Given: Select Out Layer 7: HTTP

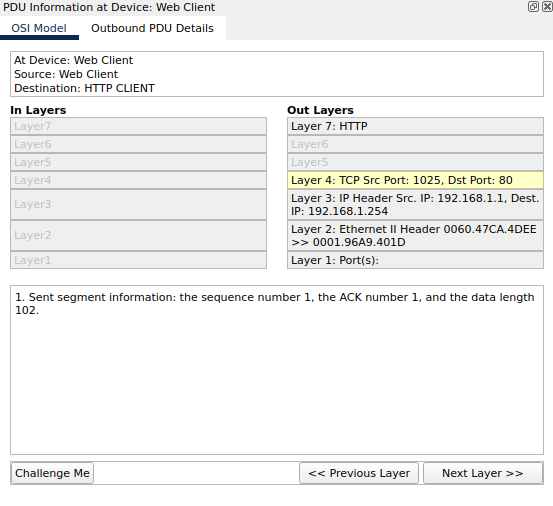Looking at the screenshot, I should click(415, 126).
